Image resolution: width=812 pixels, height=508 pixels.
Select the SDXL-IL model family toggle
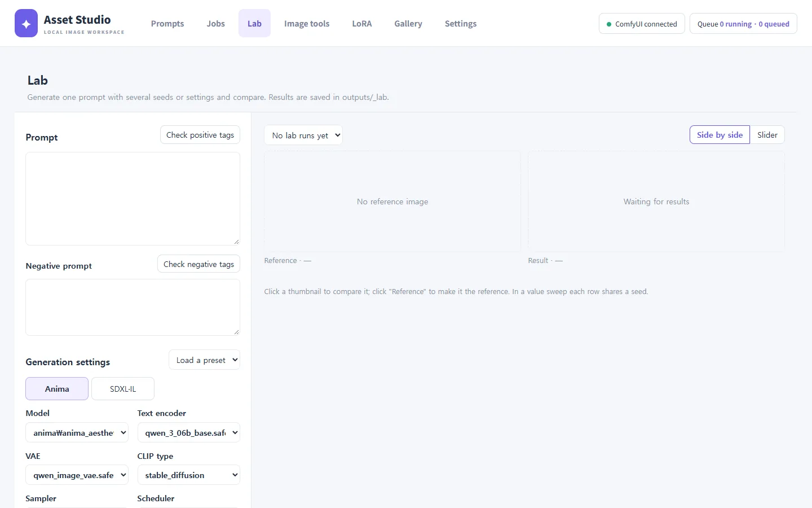(x=123, y=389)
